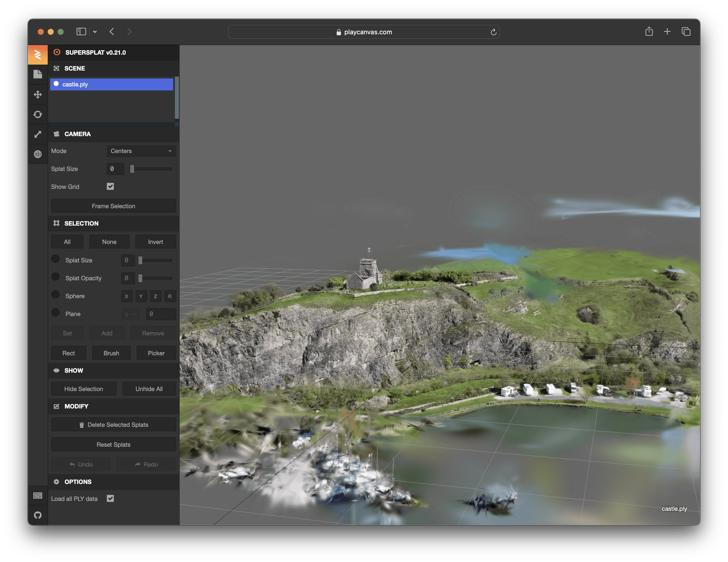The width and height of the screenshot is (728, 562).
Task: Click the Redo button
Action: pyautogui.click(x=146, y=464)
